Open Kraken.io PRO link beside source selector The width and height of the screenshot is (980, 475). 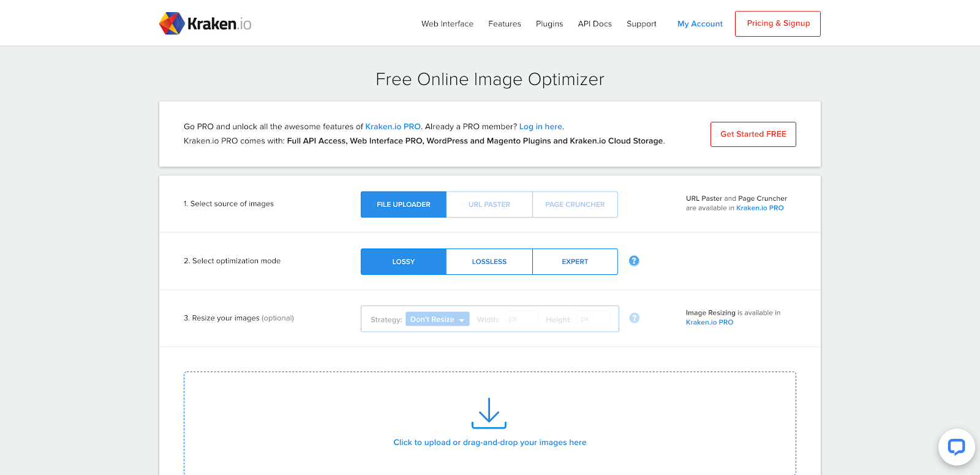pyautogui.click(x=760, y=208)
